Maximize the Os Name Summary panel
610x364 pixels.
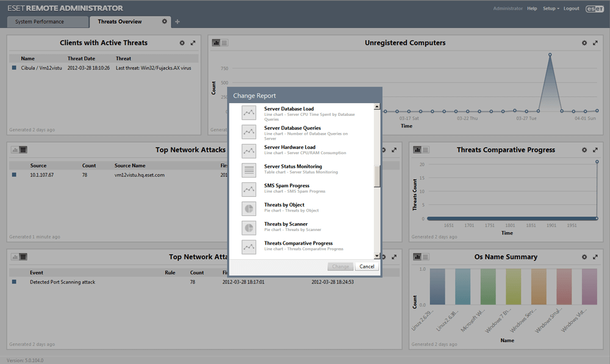pyautogui.click(x=595, y=257)
